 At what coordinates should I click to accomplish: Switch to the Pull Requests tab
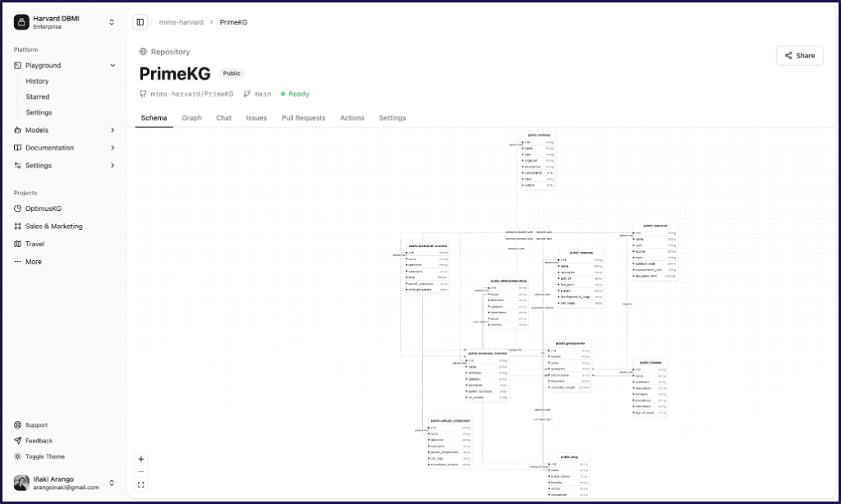303,118
